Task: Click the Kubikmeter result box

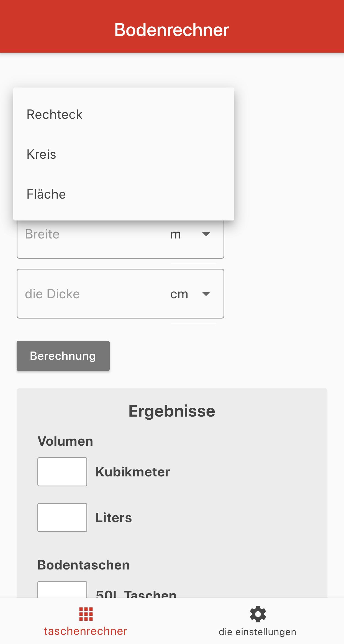Action: [62, 472]
